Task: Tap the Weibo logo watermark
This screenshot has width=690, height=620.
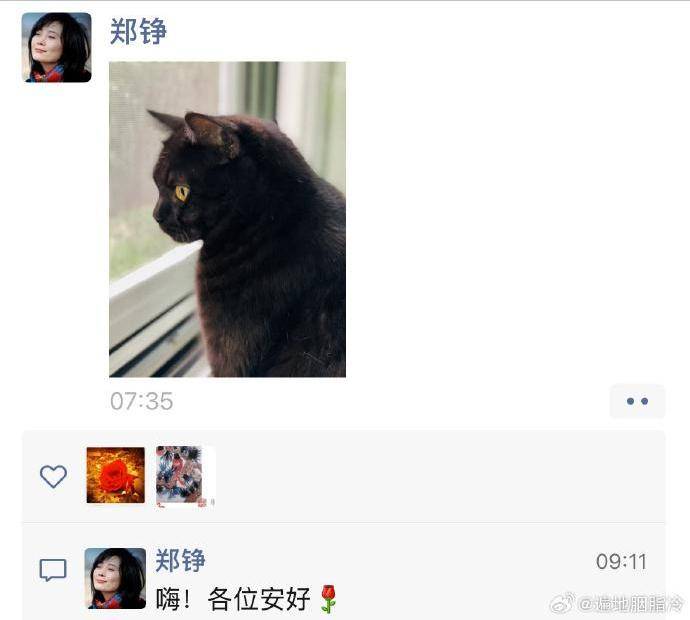Action: (x=563, y=603)
